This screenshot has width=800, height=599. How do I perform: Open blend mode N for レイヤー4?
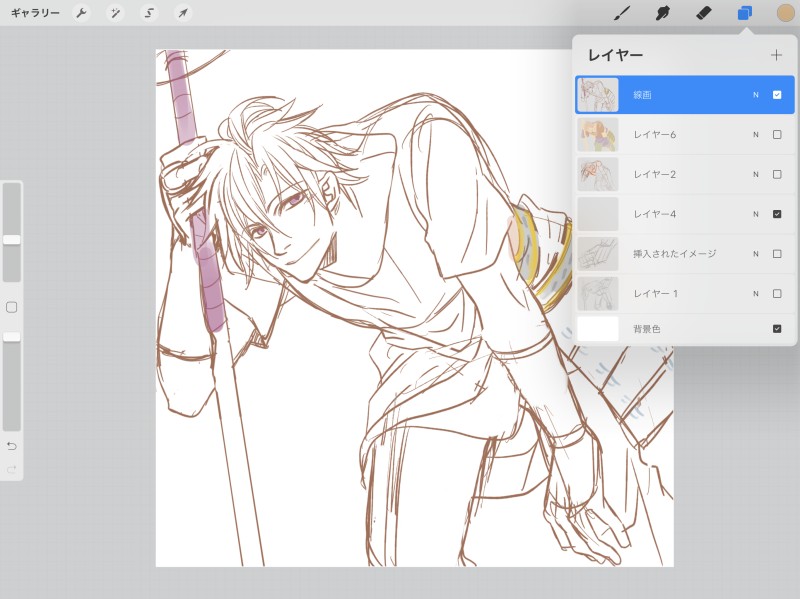(x=756, y=214)
